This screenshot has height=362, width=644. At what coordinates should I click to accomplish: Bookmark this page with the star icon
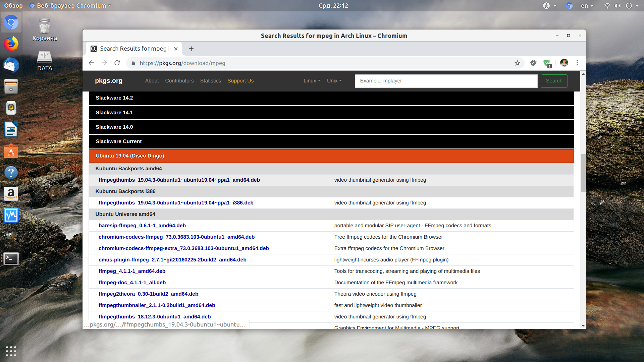[x=517, y=63]
